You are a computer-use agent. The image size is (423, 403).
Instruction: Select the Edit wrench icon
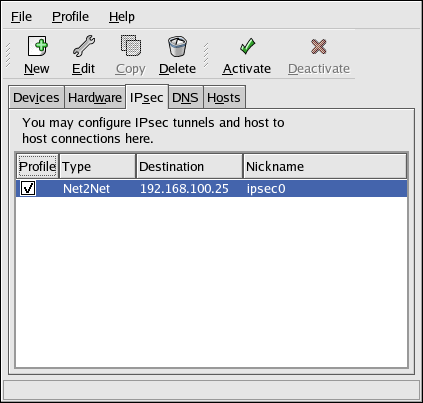84,46
